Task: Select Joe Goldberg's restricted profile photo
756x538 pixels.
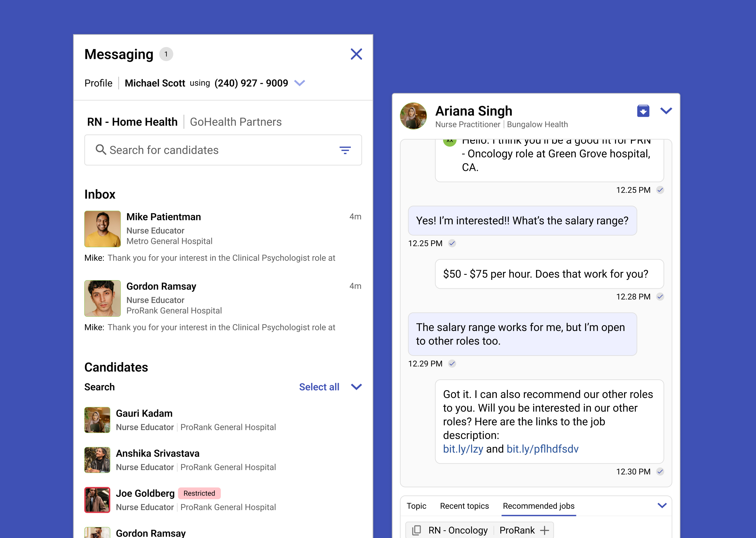Action: pyautogui.click(x=97, y=500)
